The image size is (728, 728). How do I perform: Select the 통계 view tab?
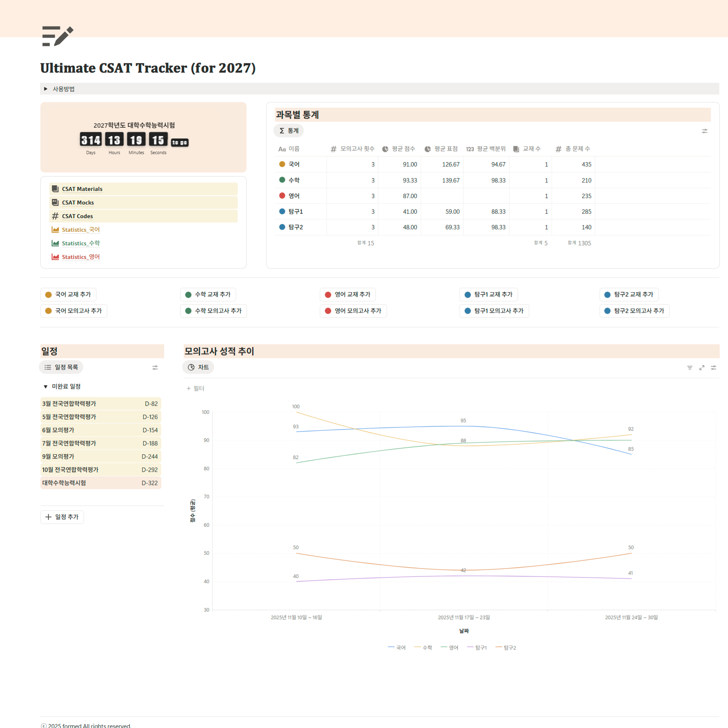point(289,131)
